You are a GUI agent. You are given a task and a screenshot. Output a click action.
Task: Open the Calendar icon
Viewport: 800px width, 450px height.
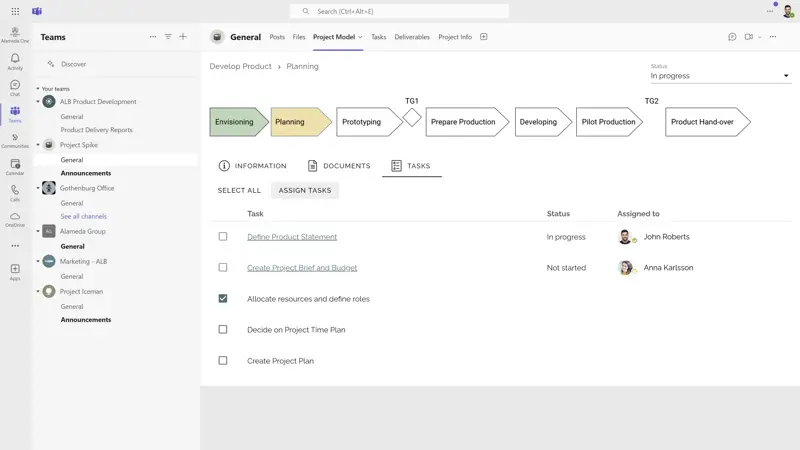[x=15, y=166]
